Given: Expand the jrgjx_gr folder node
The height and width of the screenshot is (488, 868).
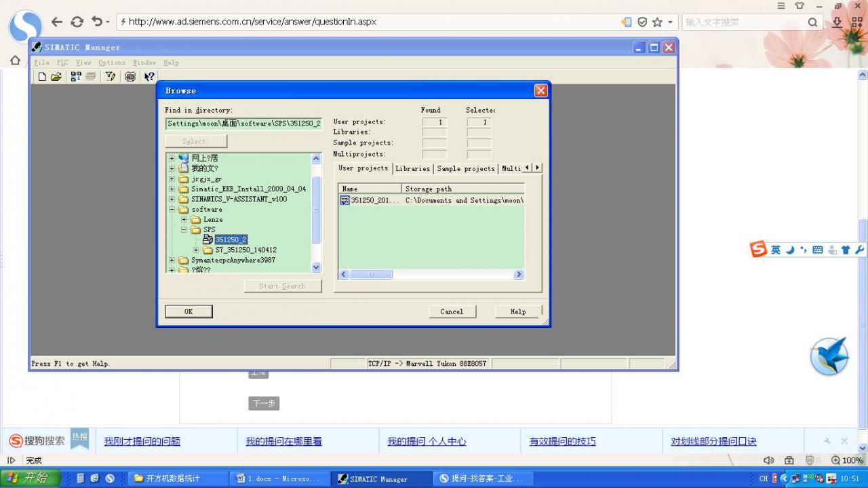Looking at the screenshot, I should (x=172, y=179).
